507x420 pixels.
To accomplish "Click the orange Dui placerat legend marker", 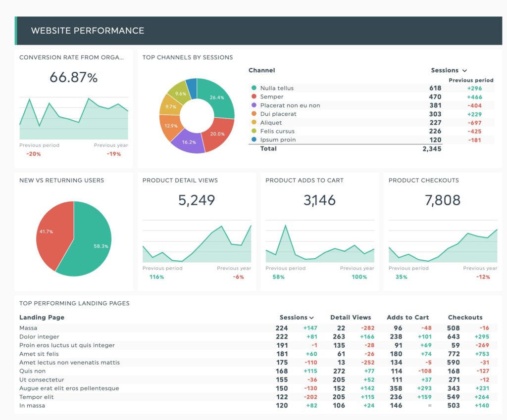I will pyautogui.click(x=254, y=114).
